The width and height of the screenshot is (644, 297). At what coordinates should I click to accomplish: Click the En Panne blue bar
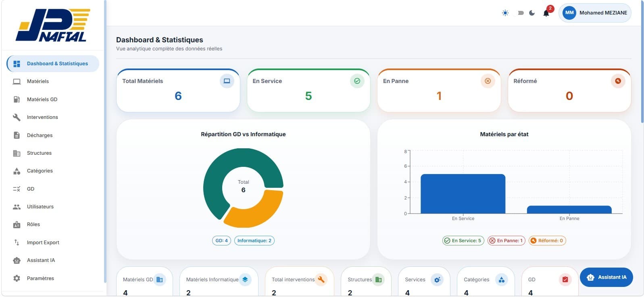click(x=569, y=210)
